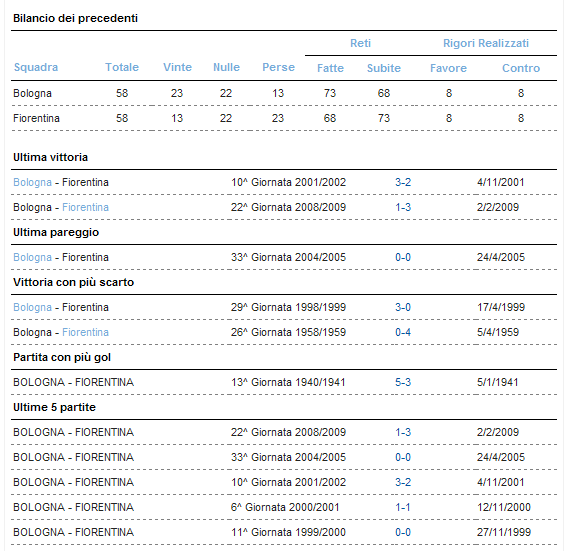The width and height of the screenshot is (568, 551).
Task: Click the Favore column header
Action: (448, 68)
